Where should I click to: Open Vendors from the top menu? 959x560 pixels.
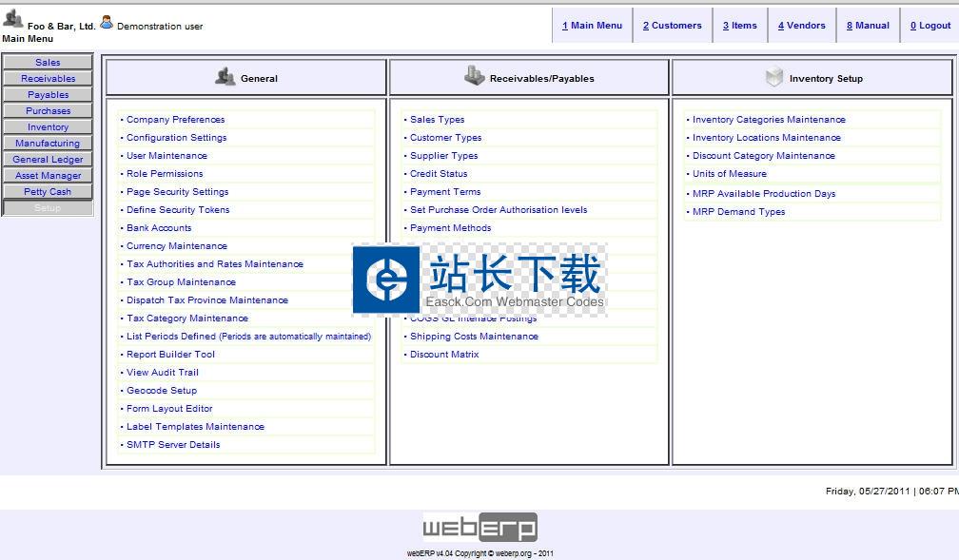[801, 26]
